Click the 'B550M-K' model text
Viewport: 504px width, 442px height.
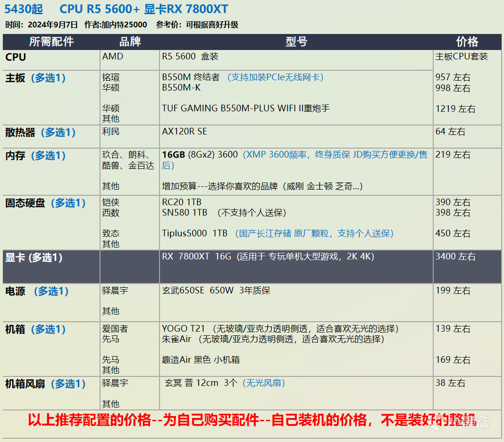click(181, 87)
